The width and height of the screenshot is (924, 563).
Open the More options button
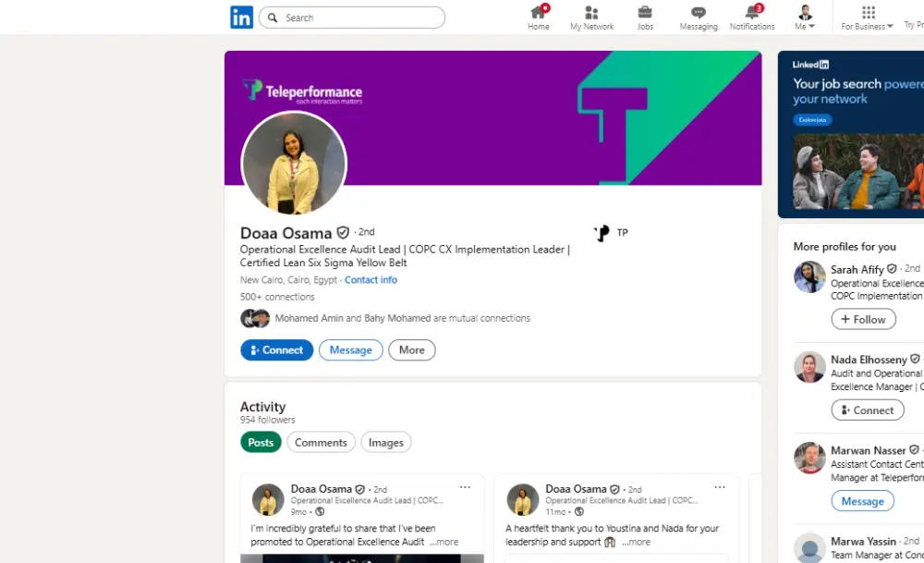point(411,350)
